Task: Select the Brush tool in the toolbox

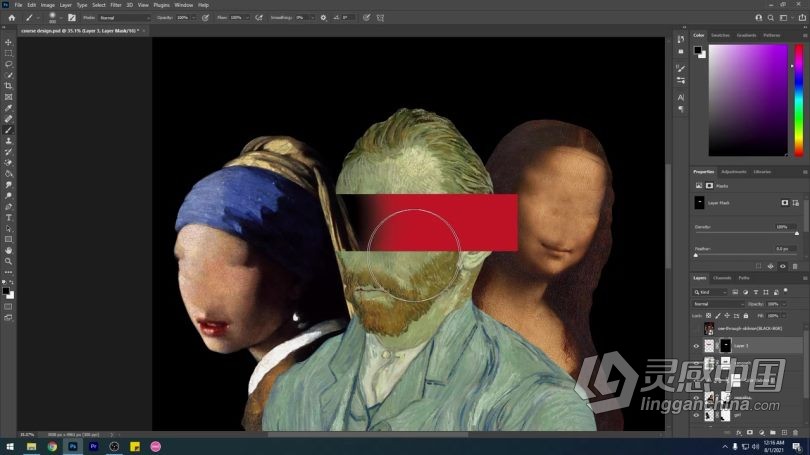Action: point(8,130)
